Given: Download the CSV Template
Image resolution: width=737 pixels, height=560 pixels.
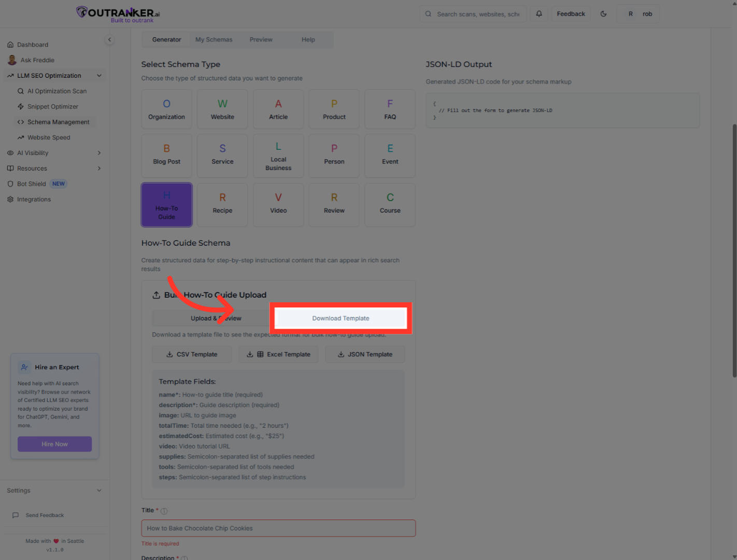Looking at the screenshot, I should [x=192, y=355].
